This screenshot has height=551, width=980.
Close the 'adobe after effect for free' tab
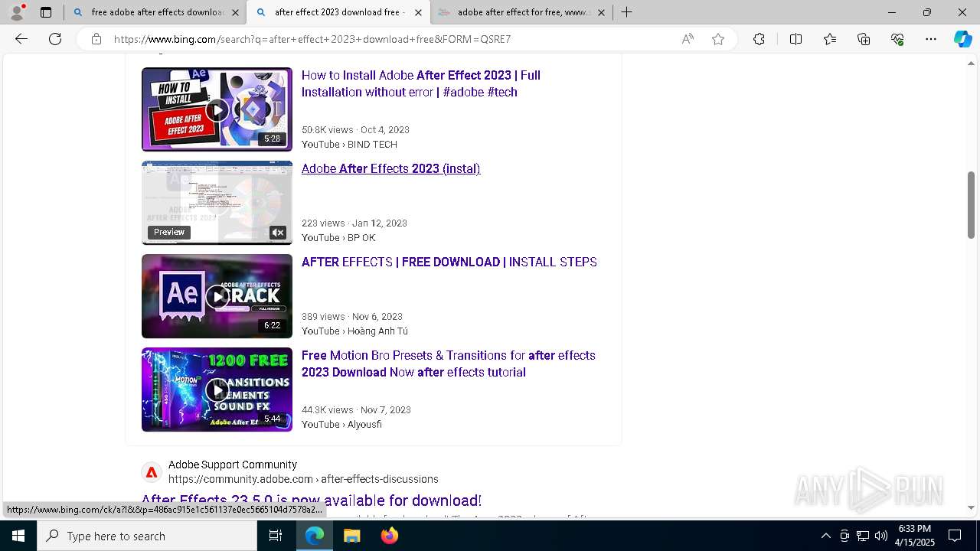click(x=601, y=12)
